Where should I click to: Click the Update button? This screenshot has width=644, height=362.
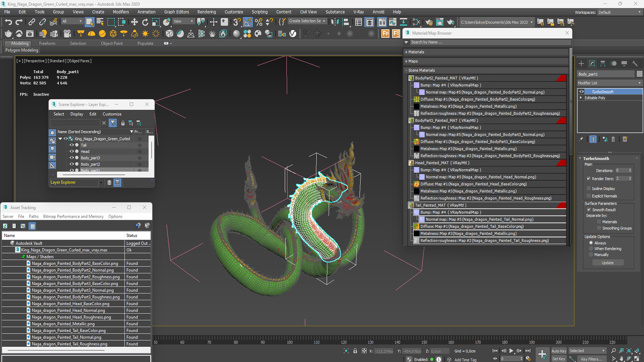[x=607, y=263]
